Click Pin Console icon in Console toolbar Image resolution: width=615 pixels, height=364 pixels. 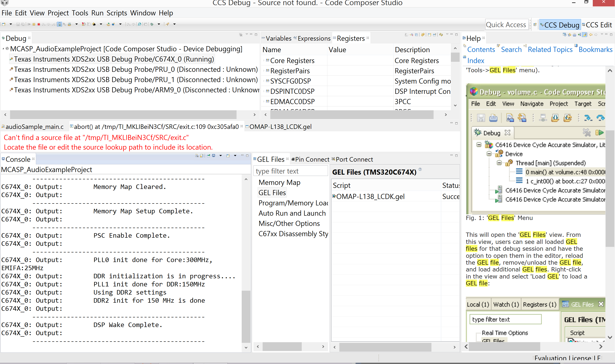point(208,156)
